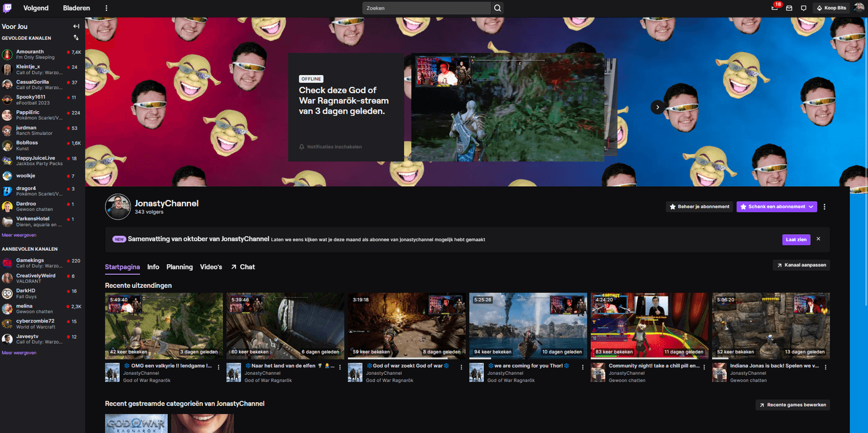
Task: Open VarkensHotel channel in sidebar
Action: coord(42,221)
